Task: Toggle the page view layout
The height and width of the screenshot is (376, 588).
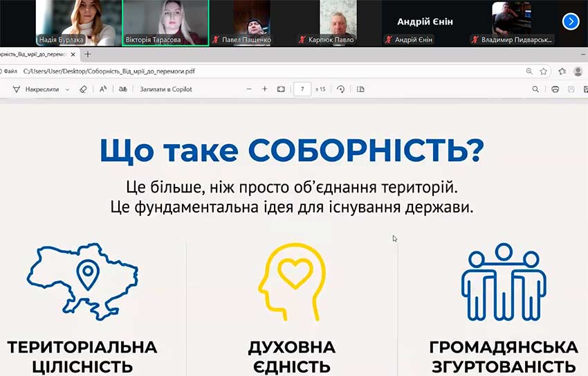Action: 360,89
